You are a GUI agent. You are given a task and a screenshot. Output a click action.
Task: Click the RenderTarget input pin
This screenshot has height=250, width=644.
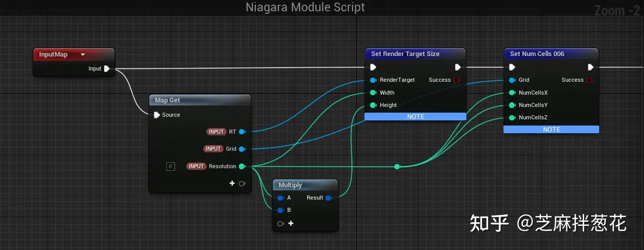click(373, 80)
